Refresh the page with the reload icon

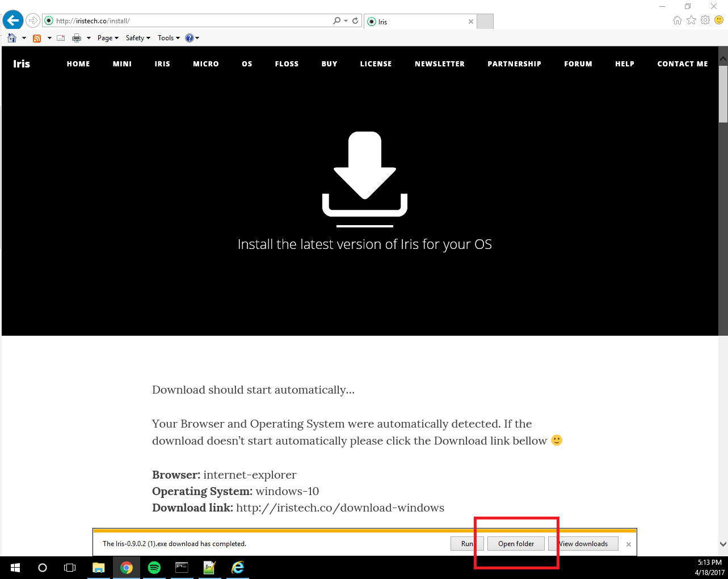point(355,20)
